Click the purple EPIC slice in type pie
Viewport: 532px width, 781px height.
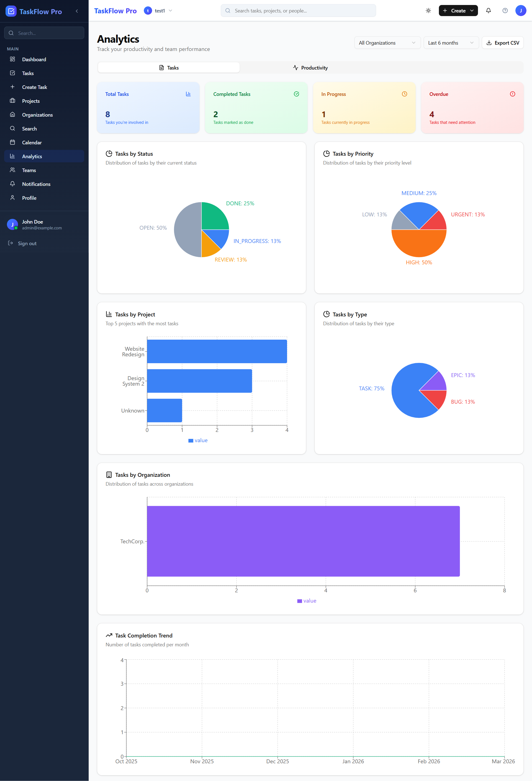[436, 383]
